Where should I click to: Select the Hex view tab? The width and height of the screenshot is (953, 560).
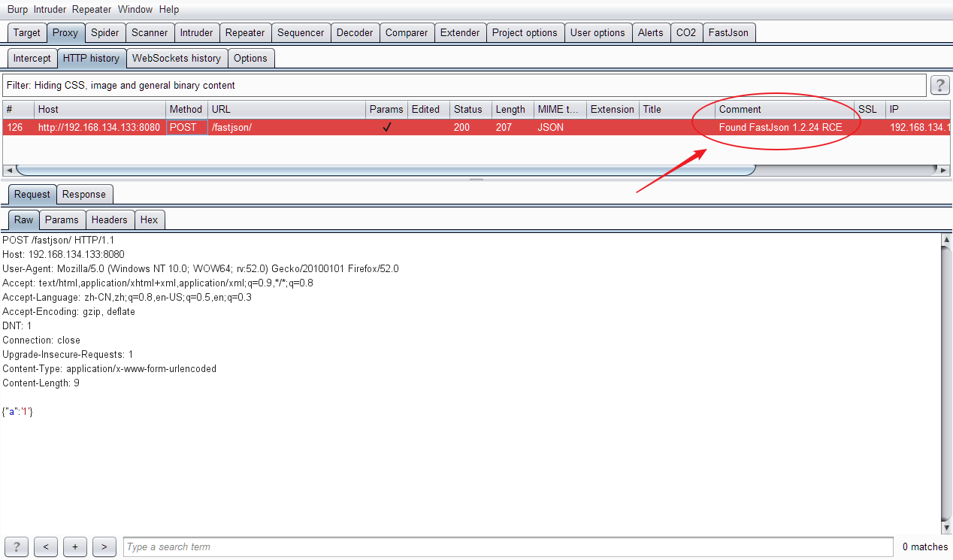click(150, 219)
